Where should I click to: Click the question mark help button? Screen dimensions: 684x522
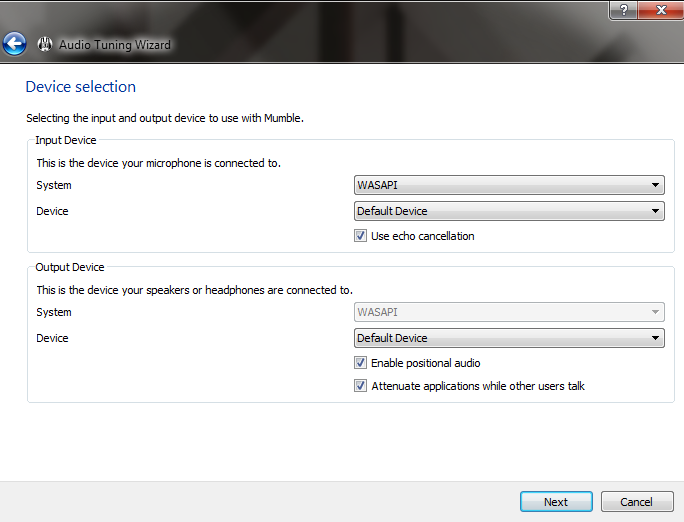point(624,9)
